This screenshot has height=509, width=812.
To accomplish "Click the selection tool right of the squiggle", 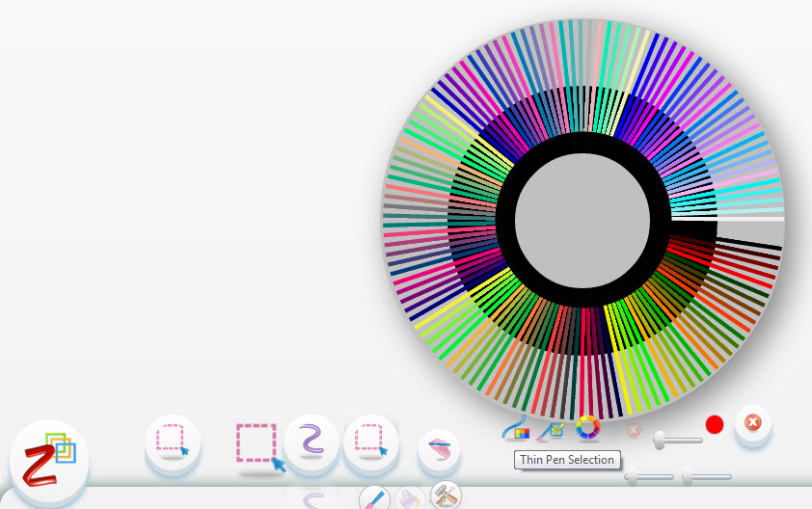I will pos(371,442).
